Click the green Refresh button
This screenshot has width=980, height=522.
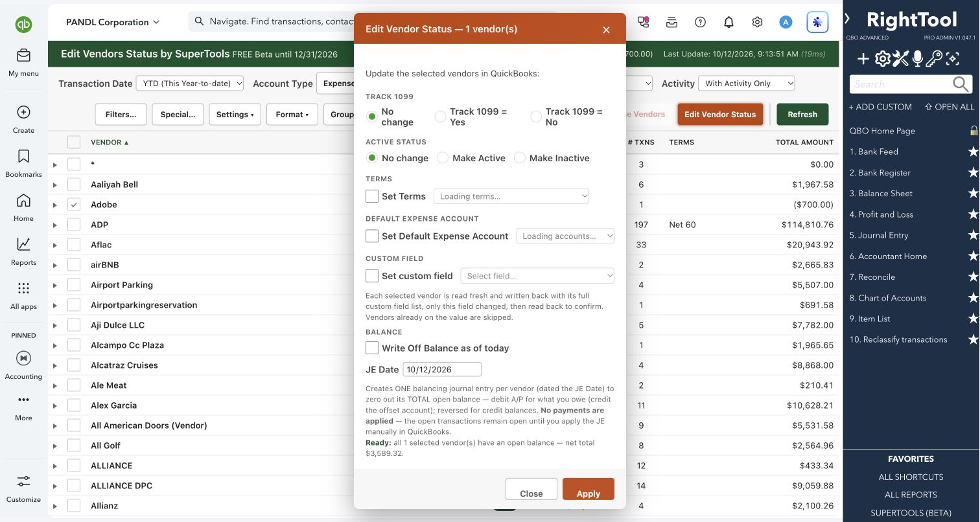802,114
